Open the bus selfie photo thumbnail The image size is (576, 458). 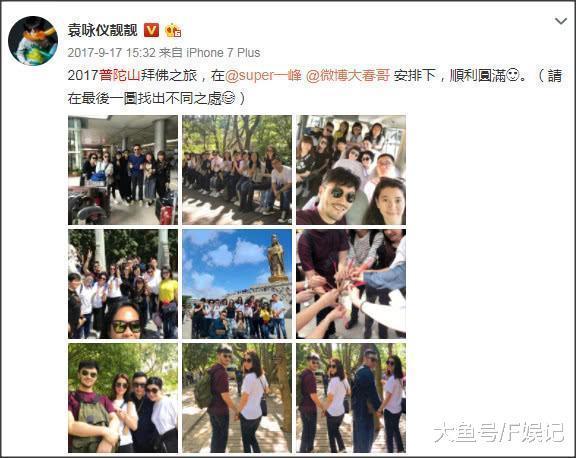pyautogui.click(x=351, y=170)
